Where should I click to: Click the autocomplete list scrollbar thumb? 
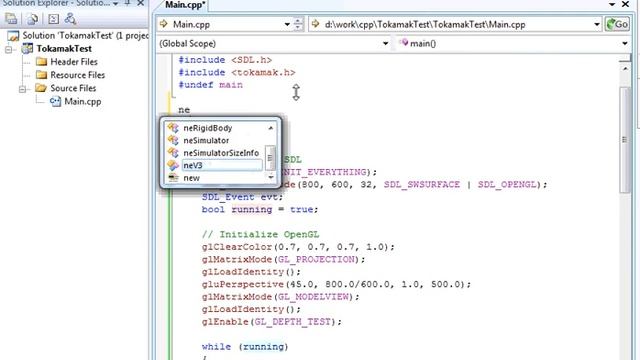click(270, 158)
